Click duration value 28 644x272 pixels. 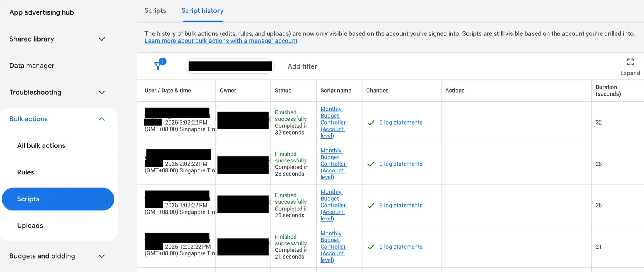point(599,164)
